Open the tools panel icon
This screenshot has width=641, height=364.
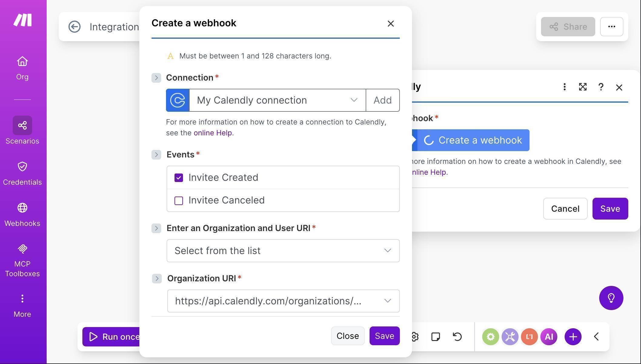[x=510, y=336]
